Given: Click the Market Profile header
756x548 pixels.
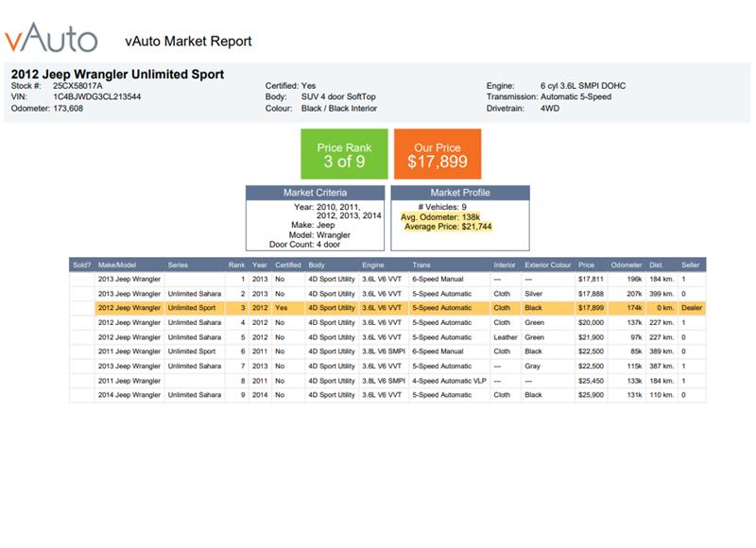Looking at the screenshot, I should (x=460, y=193).
